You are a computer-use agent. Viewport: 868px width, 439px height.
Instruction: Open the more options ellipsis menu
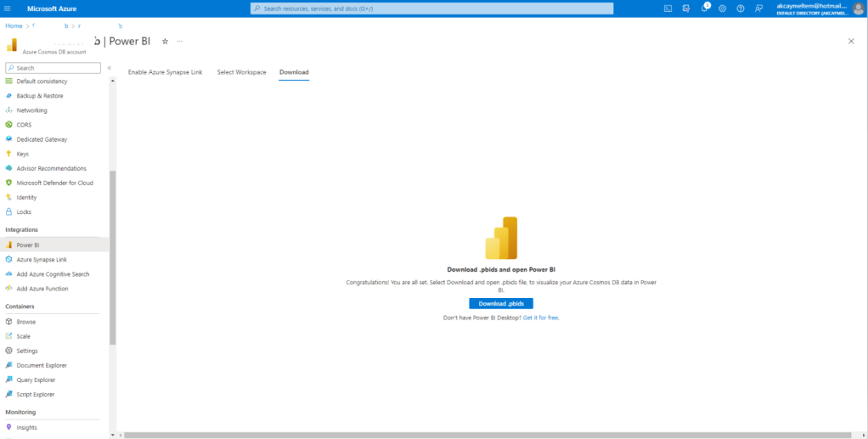[x=179, y=41]
